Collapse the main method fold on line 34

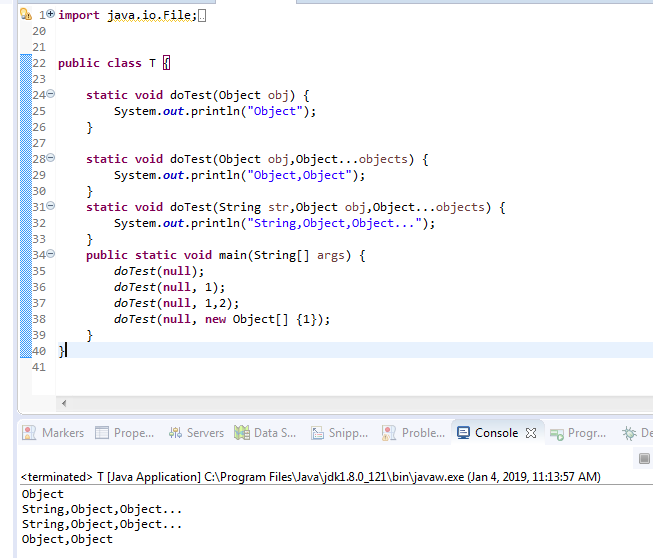click(x=50, y=254)
